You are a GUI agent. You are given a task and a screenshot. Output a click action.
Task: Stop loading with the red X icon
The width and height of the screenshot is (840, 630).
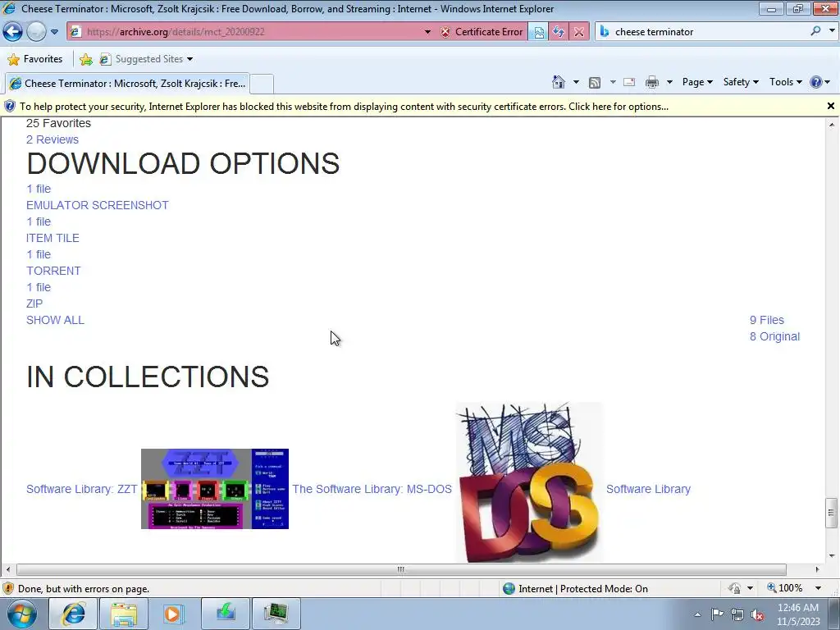579,32
